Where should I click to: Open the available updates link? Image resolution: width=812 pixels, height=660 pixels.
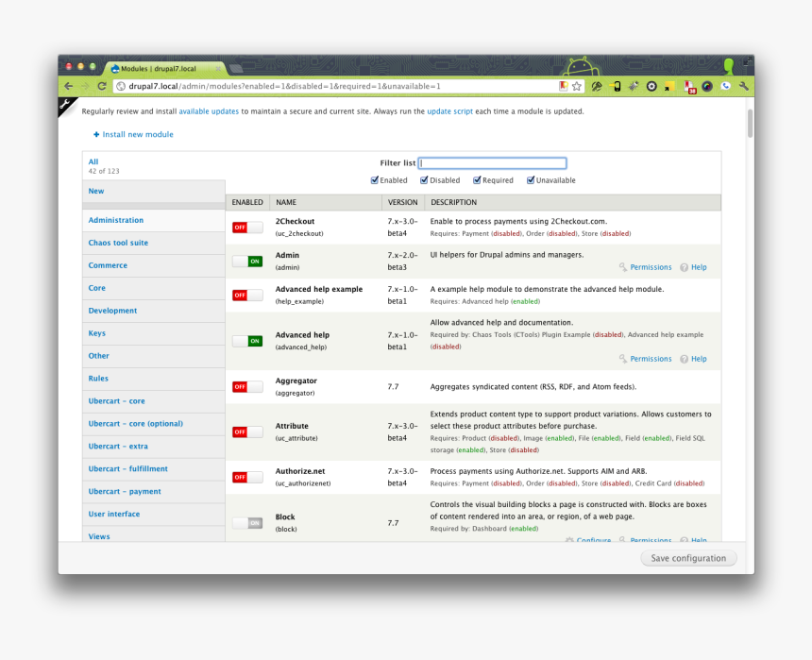209,111
